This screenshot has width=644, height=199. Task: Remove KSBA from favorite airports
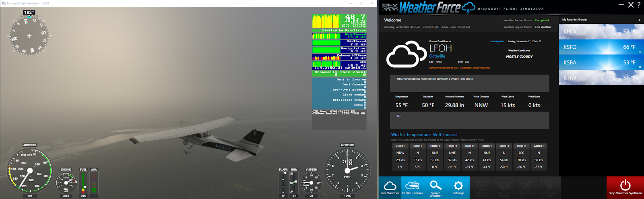640,67
